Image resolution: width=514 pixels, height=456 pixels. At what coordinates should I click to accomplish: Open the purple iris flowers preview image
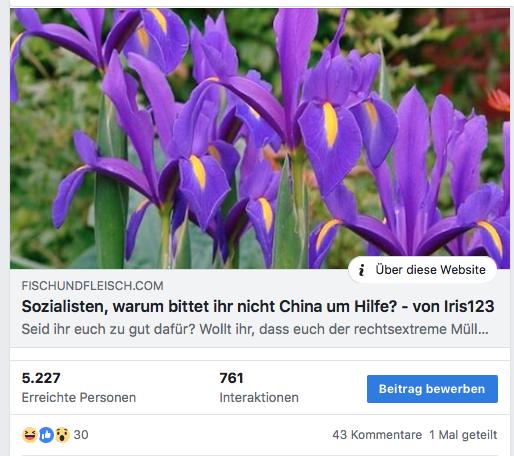[x=260, y=138]
